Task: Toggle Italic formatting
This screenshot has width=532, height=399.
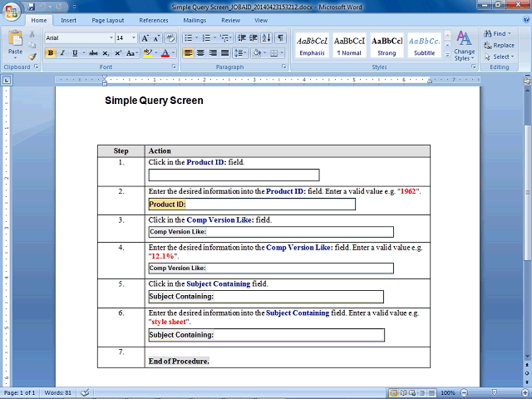Action: (62, 53)
